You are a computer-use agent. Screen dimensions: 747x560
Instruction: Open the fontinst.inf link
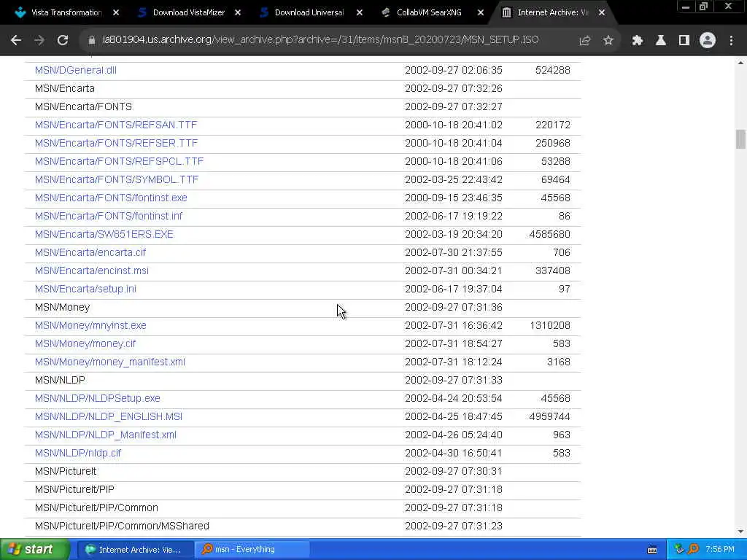tap(109, 216)
